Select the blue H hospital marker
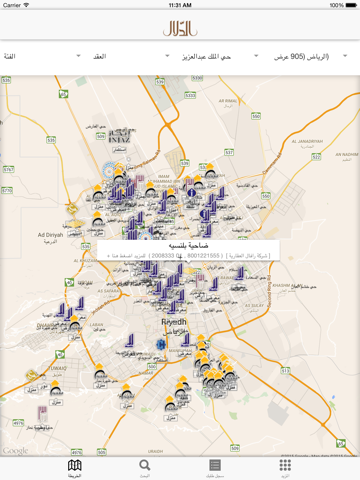Image resolution: width=360 pixels, height=480 pixels. pos(161,344)
